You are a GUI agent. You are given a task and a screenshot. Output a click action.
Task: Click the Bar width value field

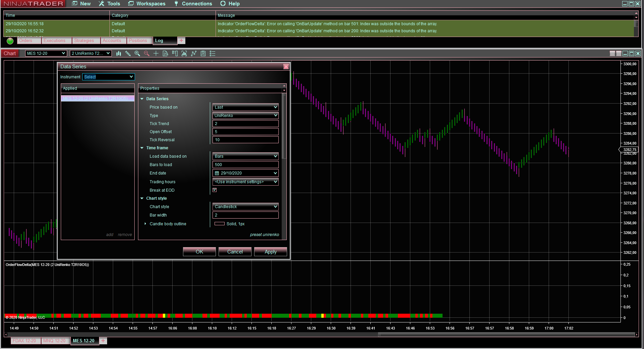pos(245,215)
